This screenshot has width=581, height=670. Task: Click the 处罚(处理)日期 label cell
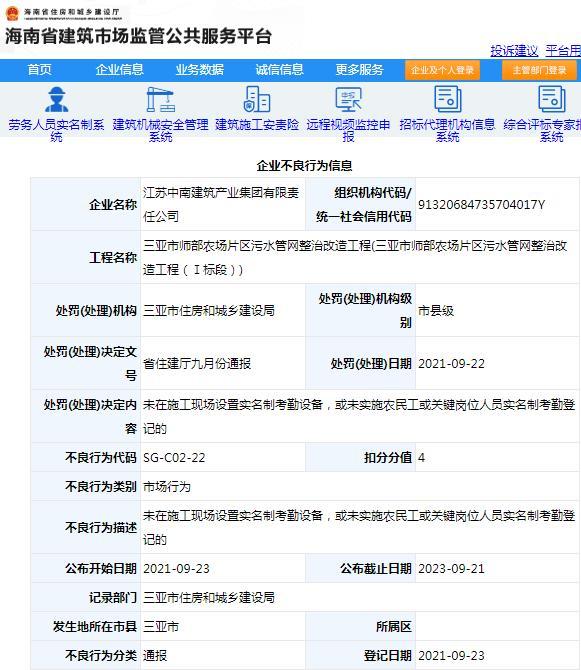pos(361,364)
